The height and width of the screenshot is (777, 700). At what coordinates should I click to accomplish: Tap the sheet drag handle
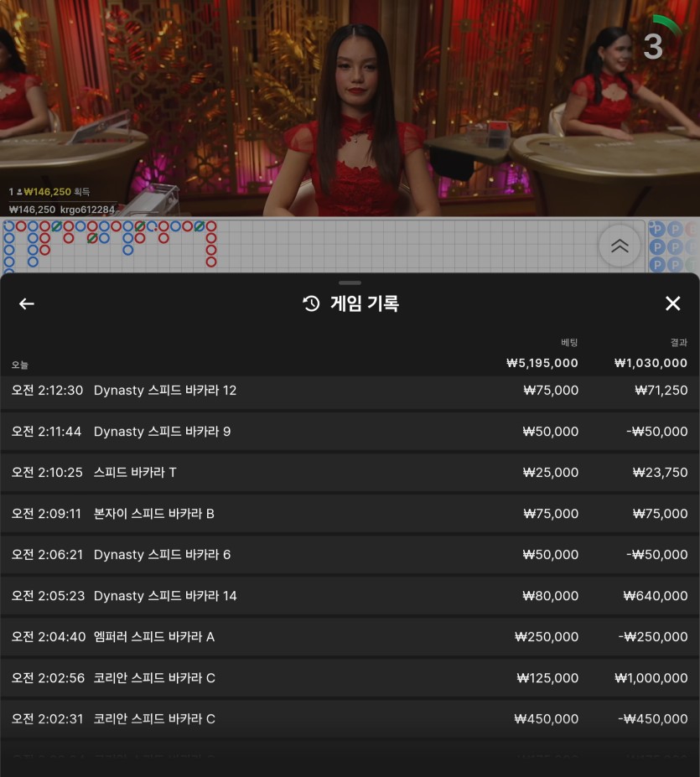(x=350, y=283)
